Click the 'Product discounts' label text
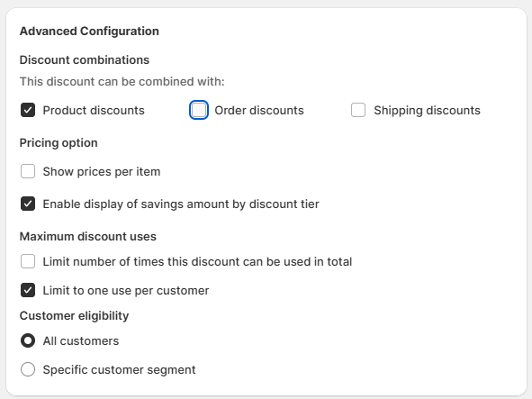 coord(94,111)
